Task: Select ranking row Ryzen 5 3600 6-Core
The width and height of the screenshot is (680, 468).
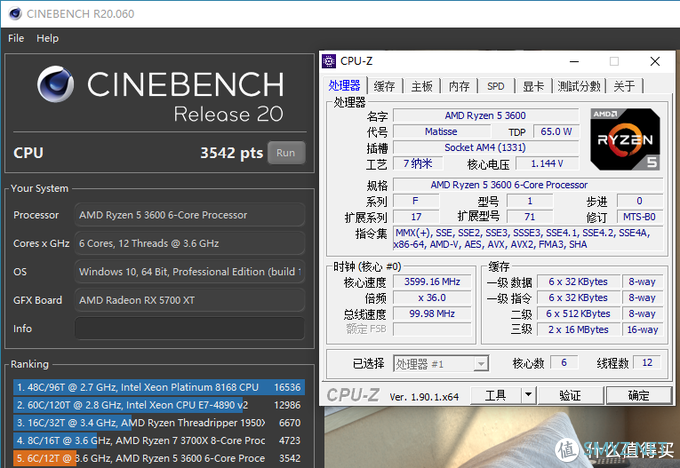Action: (x=159, y=458)
